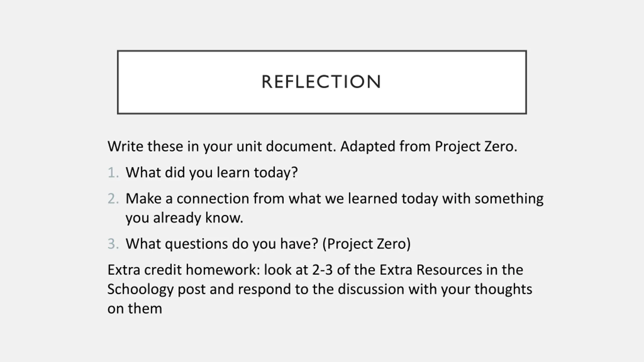Image resolution: width=644 pixels, height=362 pixels.
Task: Select the words 'Extra Resources'
Action: [431, 270]
